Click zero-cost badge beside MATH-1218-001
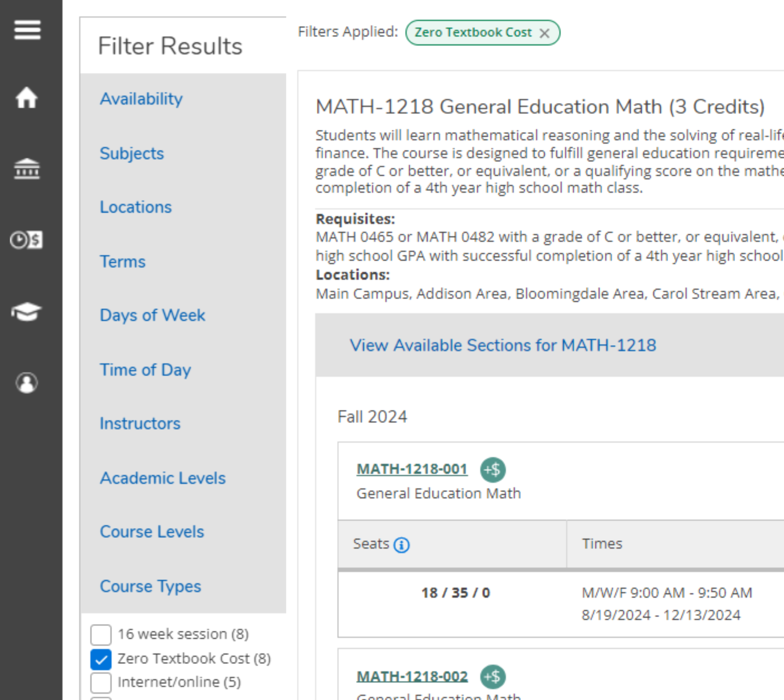The image size is (784, 700). click(492, 470)
